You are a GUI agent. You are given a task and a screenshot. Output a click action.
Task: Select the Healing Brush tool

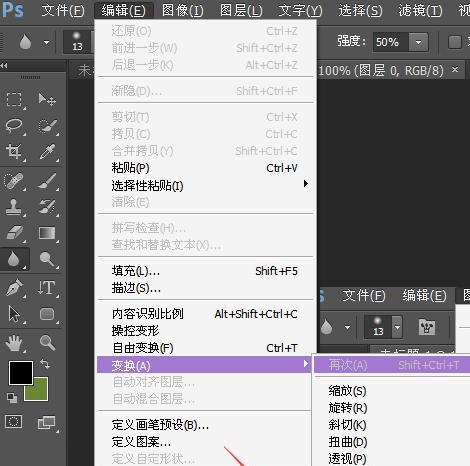click(14, 181)
